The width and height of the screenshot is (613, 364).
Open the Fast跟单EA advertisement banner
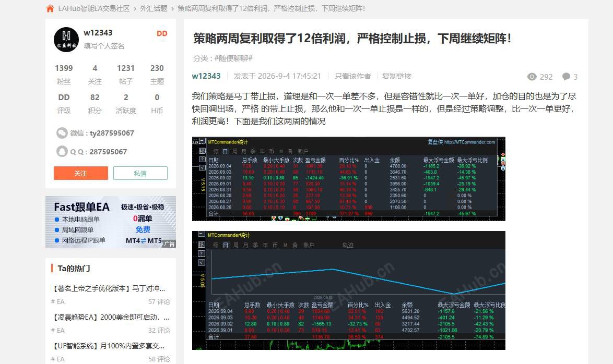click(x=111, y=222)
